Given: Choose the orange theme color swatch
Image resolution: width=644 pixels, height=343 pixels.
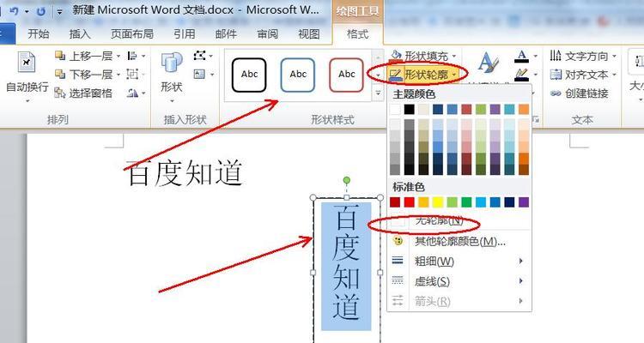Looking at the screenshot, I should pos(524,109).
